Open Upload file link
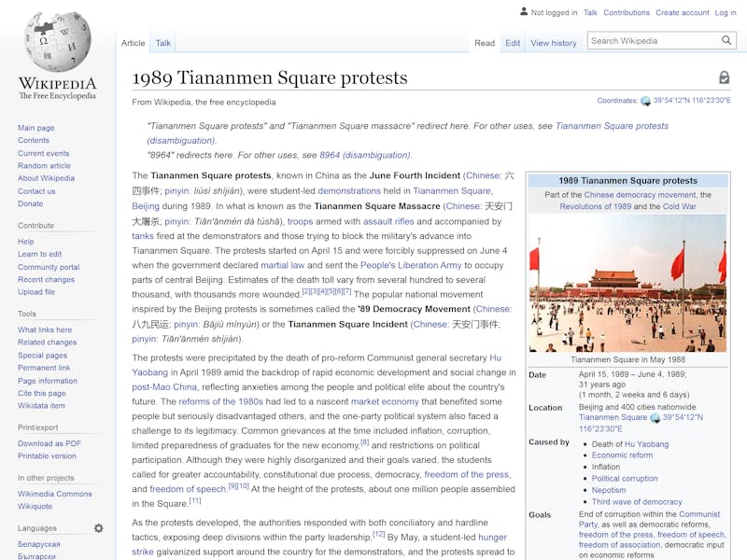Screen dimensions: 747x560 point(36,291)
